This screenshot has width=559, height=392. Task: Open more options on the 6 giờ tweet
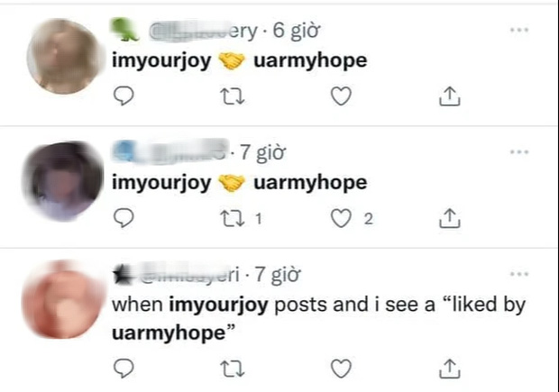tap(519, 30)
